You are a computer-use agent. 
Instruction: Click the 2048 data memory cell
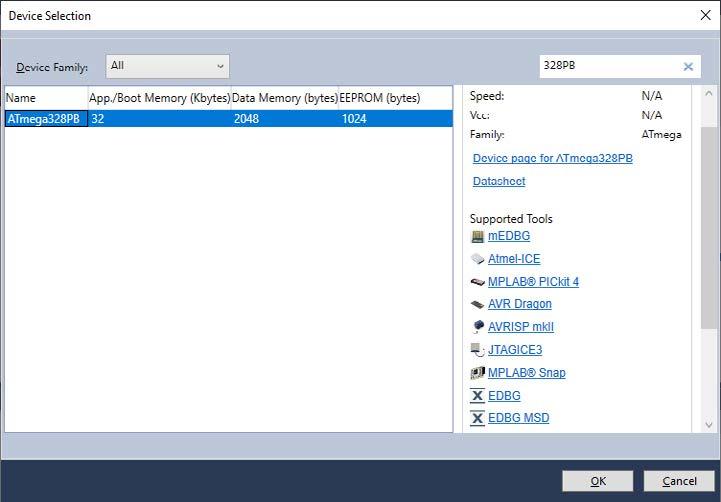click(285, 119)
